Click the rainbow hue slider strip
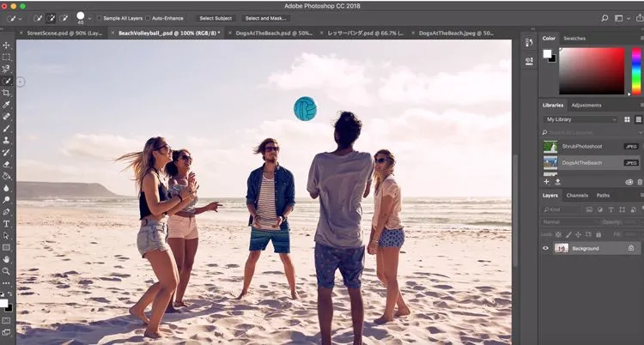This screenshot has width=644, height=345. click(636, 70)
